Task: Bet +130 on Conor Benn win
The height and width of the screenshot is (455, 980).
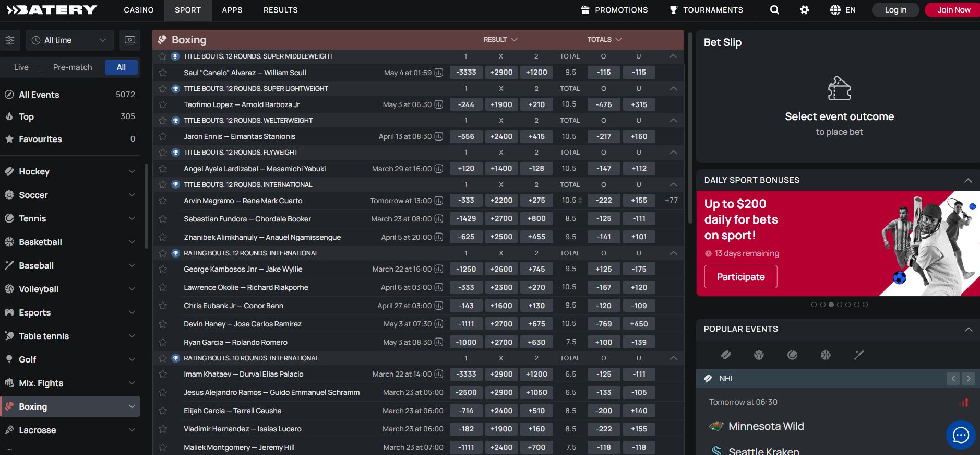Action: (x=536, y=306)
